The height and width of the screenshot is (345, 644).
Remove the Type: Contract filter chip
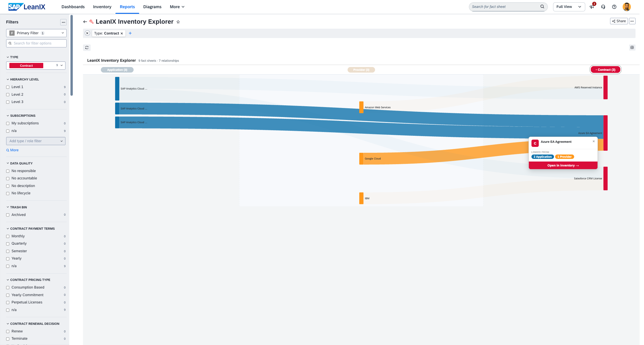[122, 33]
